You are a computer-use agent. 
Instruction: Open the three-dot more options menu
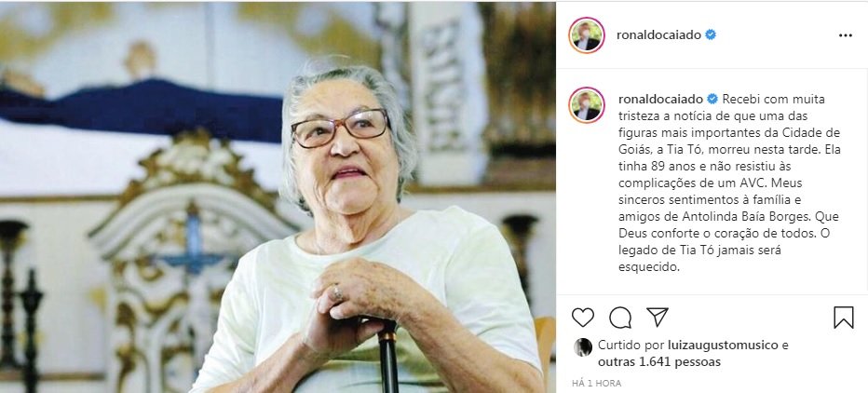[x=846, y=35]
